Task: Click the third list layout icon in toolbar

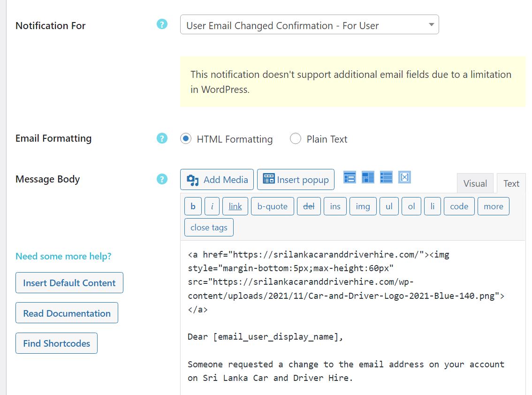Action: [x=386, y=177]
